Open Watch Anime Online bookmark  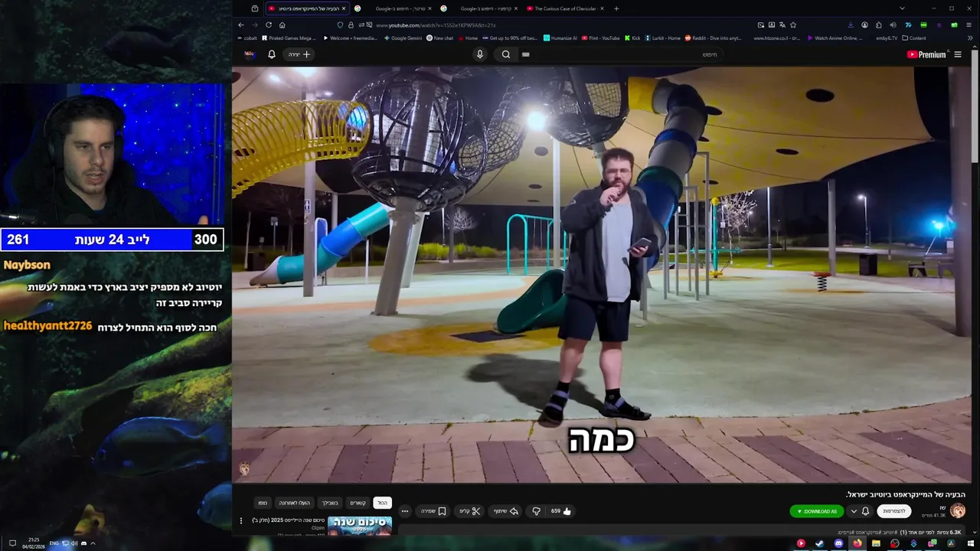click(x=835, y=37)
